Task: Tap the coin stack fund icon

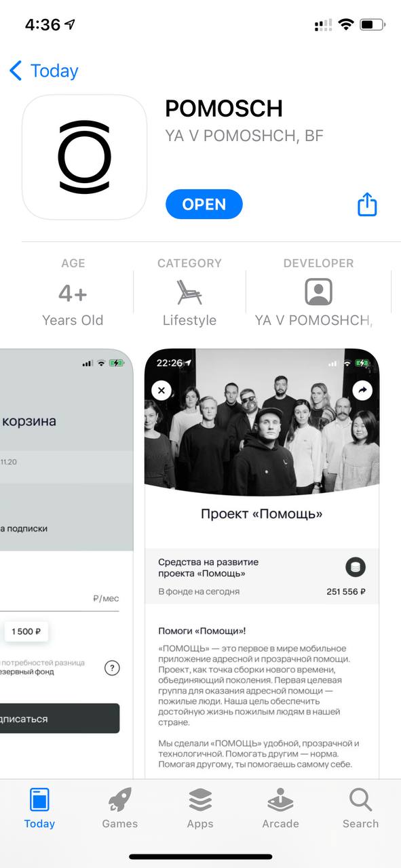Action: (x=356, y=567)
